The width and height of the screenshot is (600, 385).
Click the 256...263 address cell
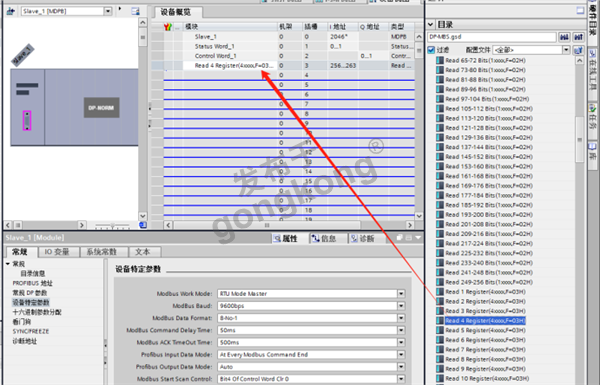point(343,65)
